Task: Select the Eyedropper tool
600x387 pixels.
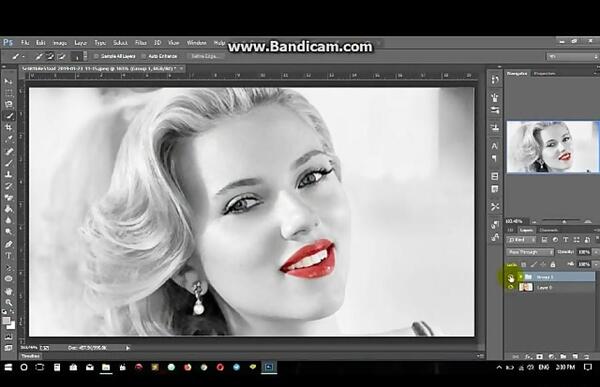Action: pyautogui.click(x=8, y=139)
